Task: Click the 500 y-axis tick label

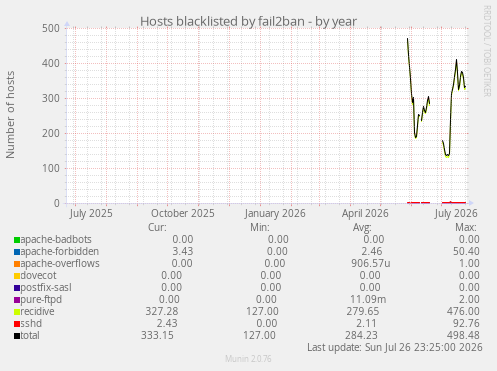Action: point(51,28)
